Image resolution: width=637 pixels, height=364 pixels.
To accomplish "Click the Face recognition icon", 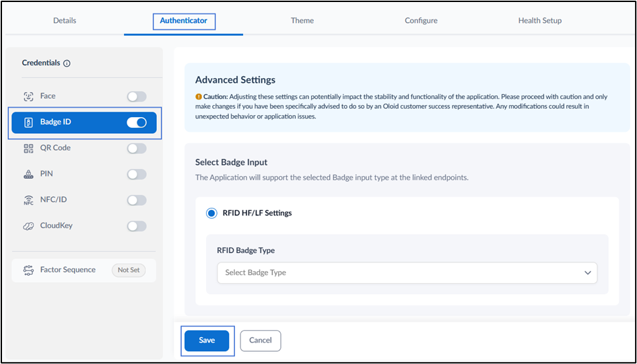I will pos(28,96).
